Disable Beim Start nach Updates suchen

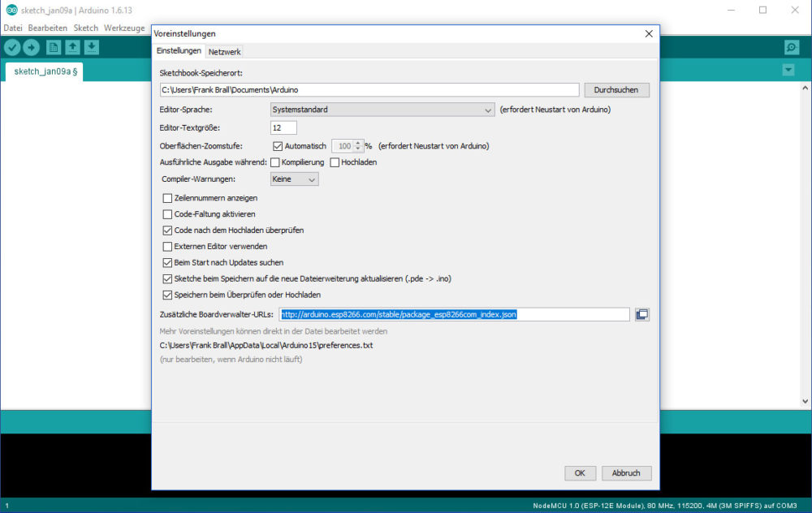click(167, 262)
